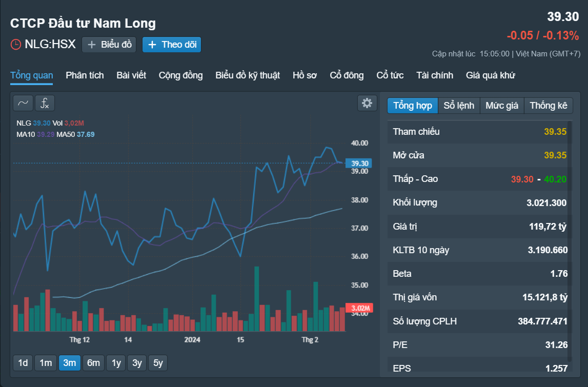Open chart settings gear icon
This screenshot has width=588, height=387.
pos(367,103)
